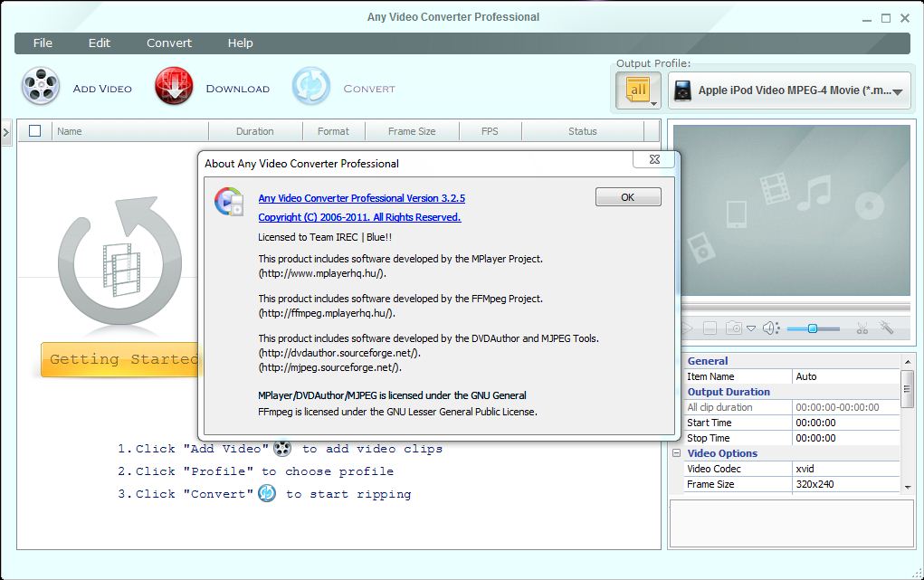Adjust the volume slider handle
This screenshot has height=580, width=924.
pyautogui.click(x=812, y=328)
